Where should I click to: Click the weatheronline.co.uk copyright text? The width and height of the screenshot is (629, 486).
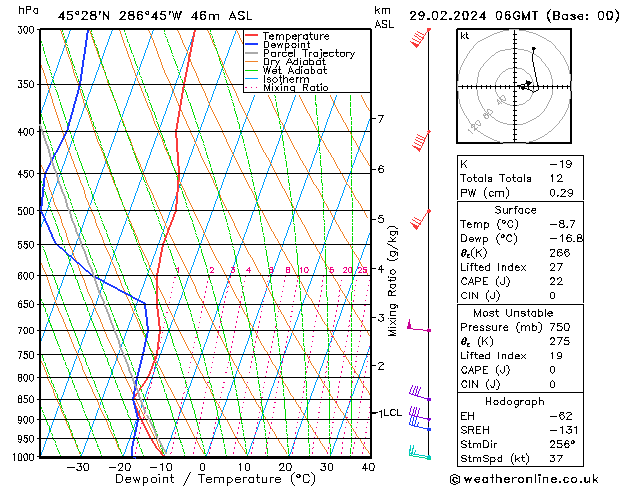(524, 479)
